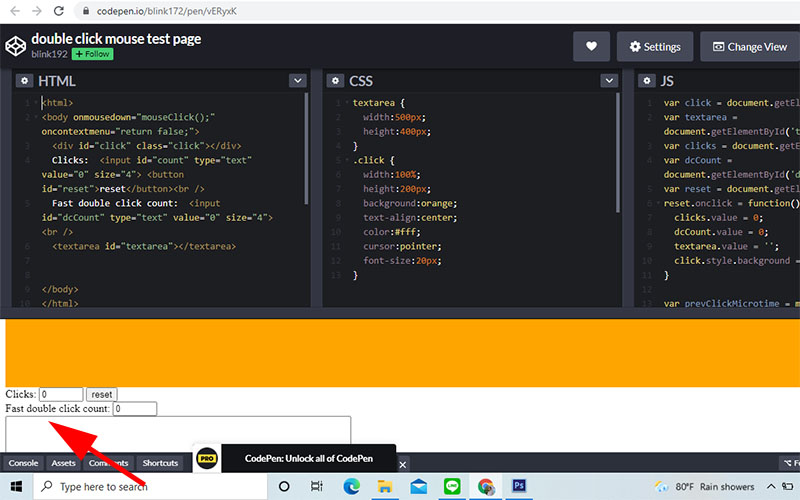Click the address bar padlock icon

coord(86,11)
